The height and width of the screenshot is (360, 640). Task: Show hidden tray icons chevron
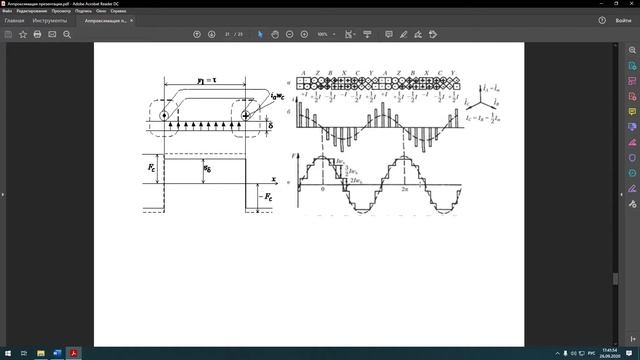click(558, 353)
